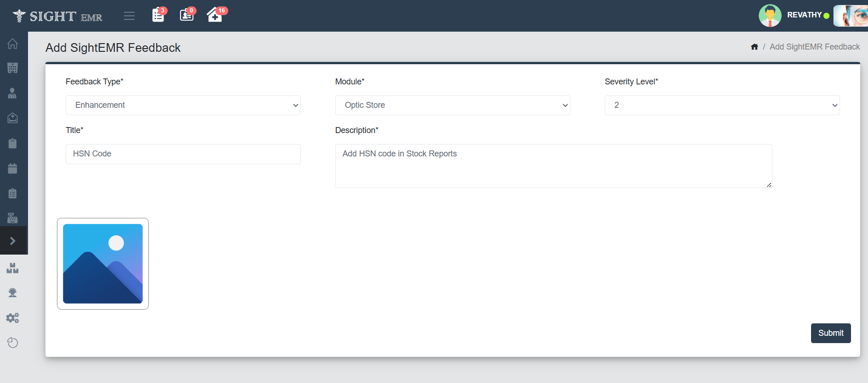This screenshot has height=383, width=868.
Task: Open the clinic house icon with badge 16
Action: (214, 15)
